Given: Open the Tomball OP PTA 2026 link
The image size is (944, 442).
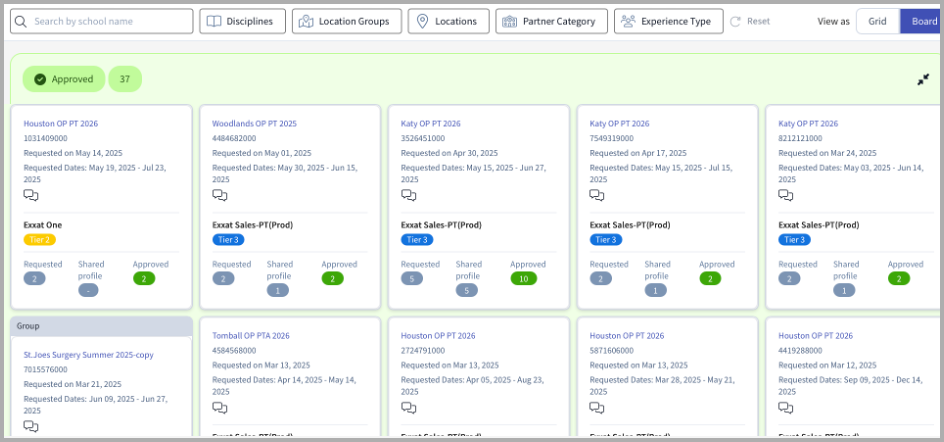Looking at the screenshot, I should click(250, 335).
